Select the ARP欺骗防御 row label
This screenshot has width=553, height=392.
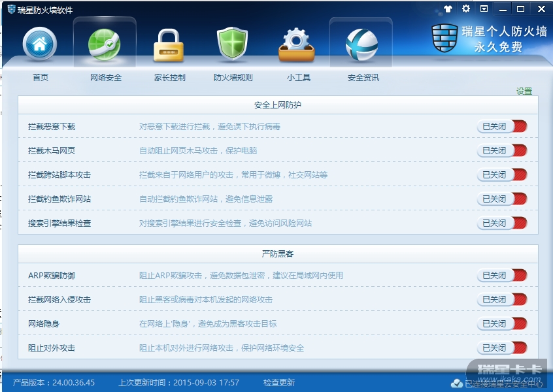click(x=52, y=276)
